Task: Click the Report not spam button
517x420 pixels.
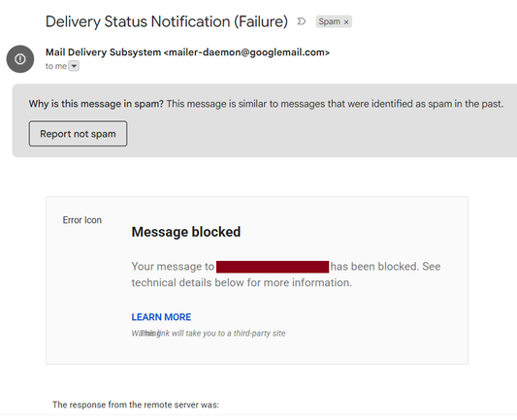Action: pos(78,134)
